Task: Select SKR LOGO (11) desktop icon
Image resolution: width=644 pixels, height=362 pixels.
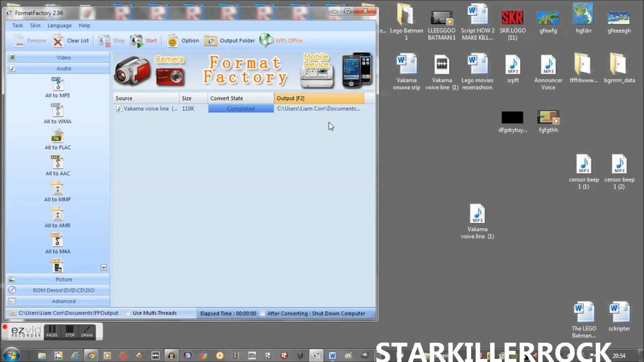Action: pyautogui.click(x=513, y=24)
